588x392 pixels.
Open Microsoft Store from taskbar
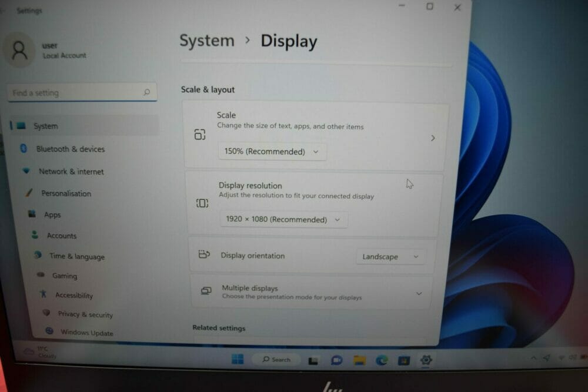pos(404,360)
